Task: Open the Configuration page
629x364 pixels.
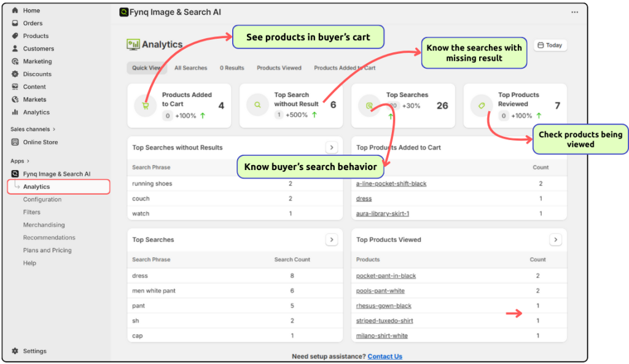Action: point(42,199)
